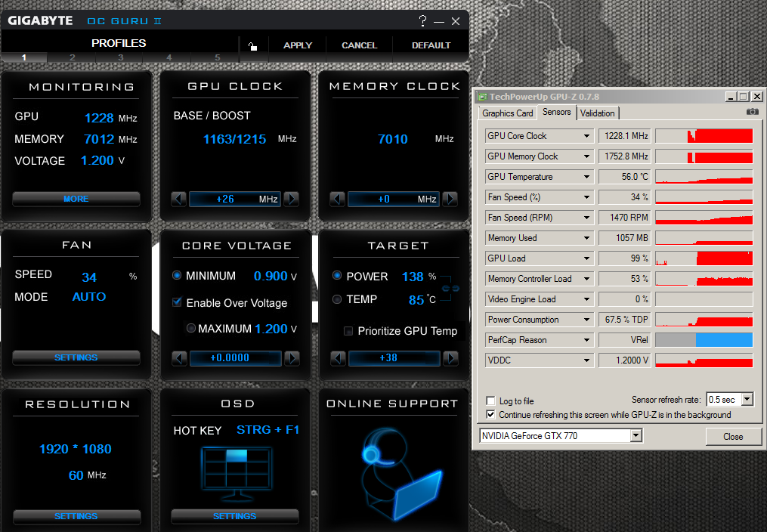Image resolution: width=767 pixels, height=532 pixels.
Task: Open Fan Speed (%) sensor dropdown
Action: (586, 197)
